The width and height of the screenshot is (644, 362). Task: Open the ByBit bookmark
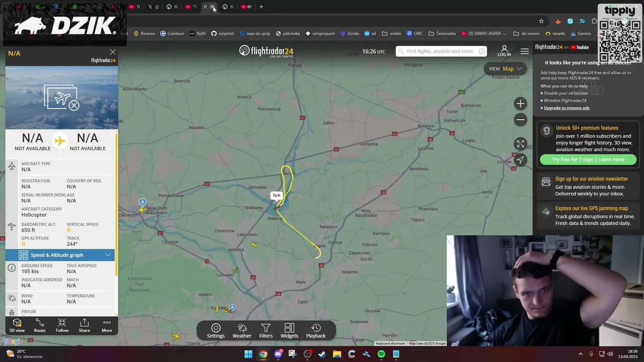pos(198,34)
